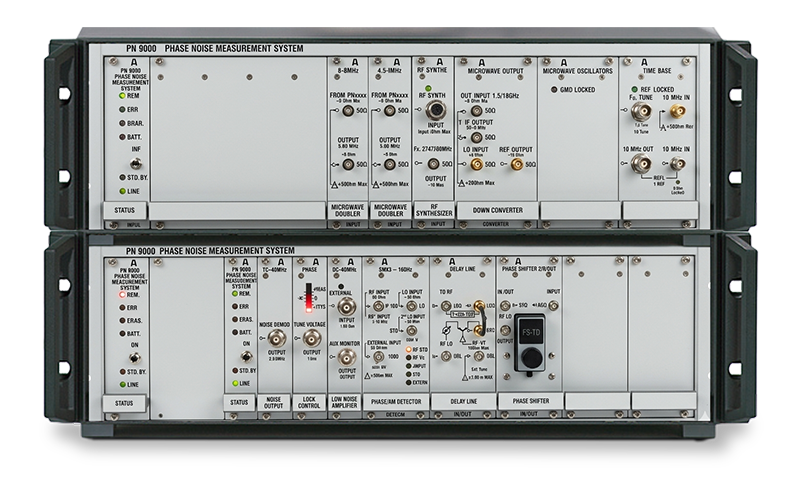Select the Fo. TUNE BNC connector
Image resolution: width=800 pixels, height=487 pixels.
pyautogui.click(x=639, y=110)
